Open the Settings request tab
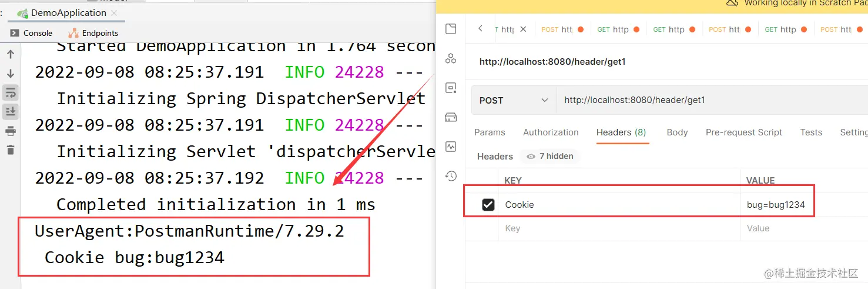This screenshot has width=868, height=289. click(x=854, y=132)
